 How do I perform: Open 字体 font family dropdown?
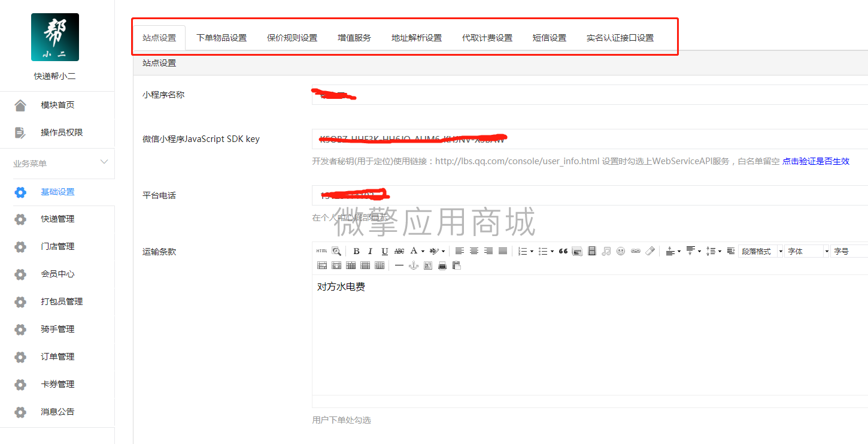pos(808,251)
